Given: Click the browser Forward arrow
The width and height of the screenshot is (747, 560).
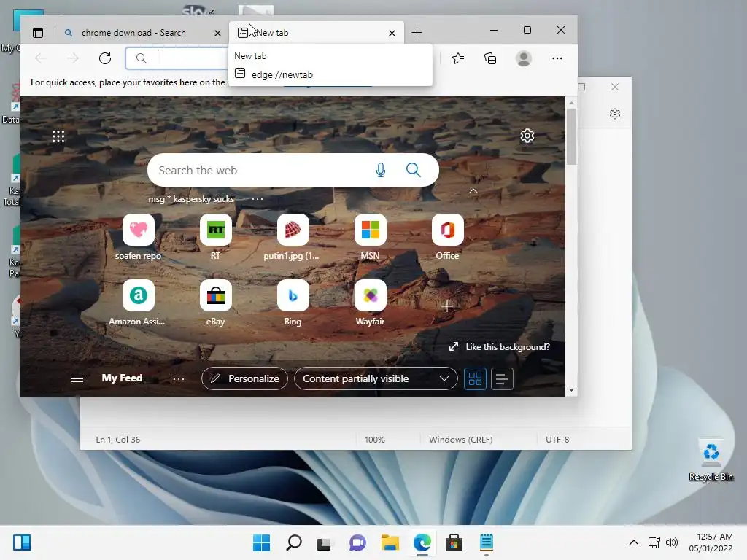Looking at the screenshot, I should pyautogui.click(x=73, y=58).
